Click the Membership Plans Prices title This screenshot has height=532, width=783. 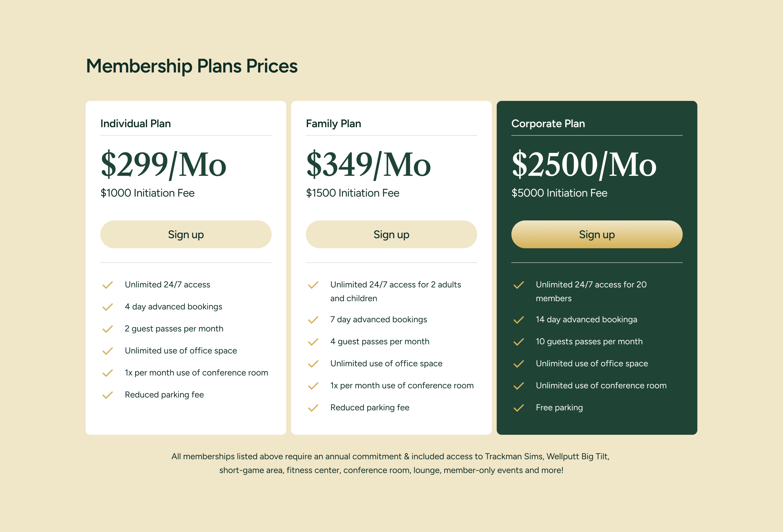click(x=192, y=66)
